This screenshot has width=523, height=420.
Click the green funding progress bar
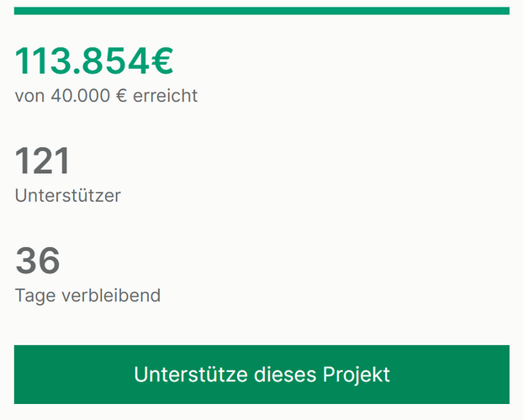point(261,11)
